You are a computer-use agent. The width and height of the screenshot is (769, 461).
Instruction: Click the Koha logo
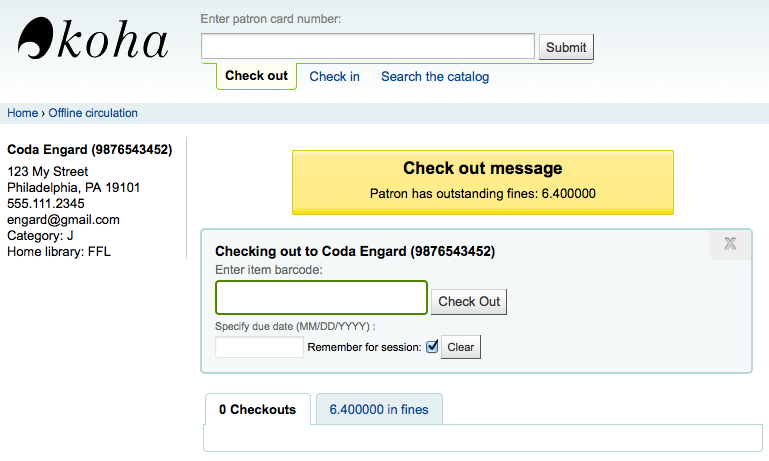pyautogui.click(x=93, y=40)
